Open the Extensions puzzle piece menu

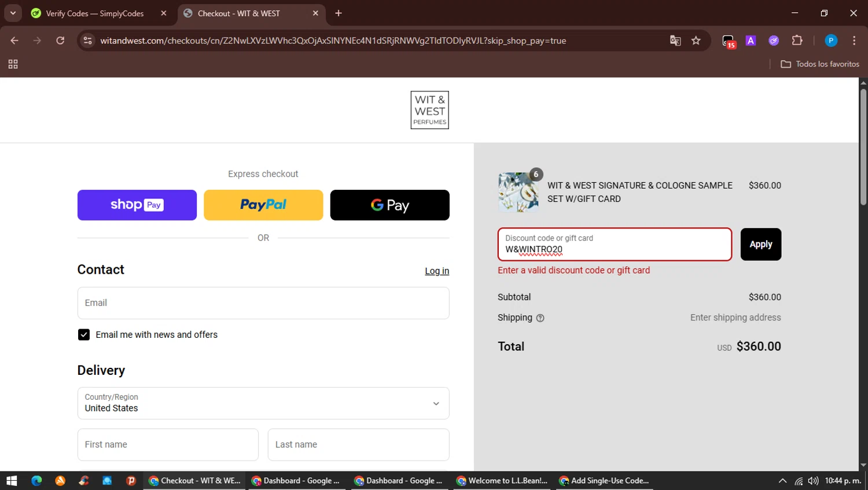[x=797, y=40]
